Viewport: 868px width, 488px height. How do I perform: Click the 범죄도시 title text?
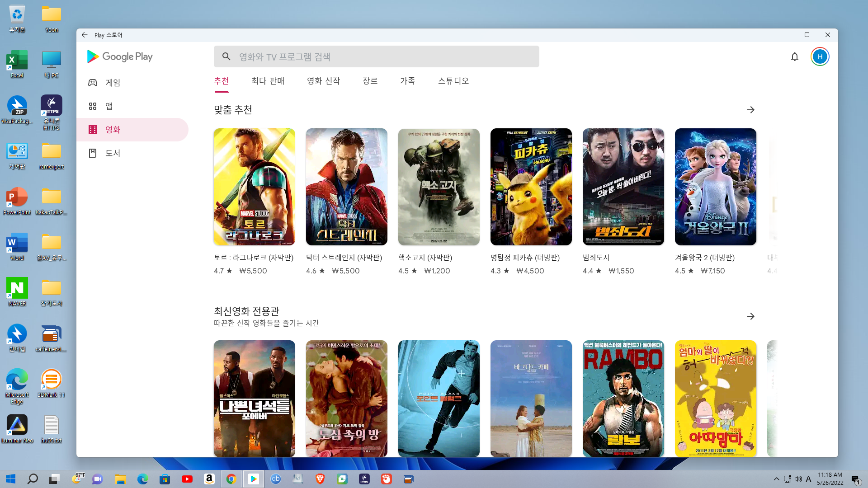click(x=596, y=258)
